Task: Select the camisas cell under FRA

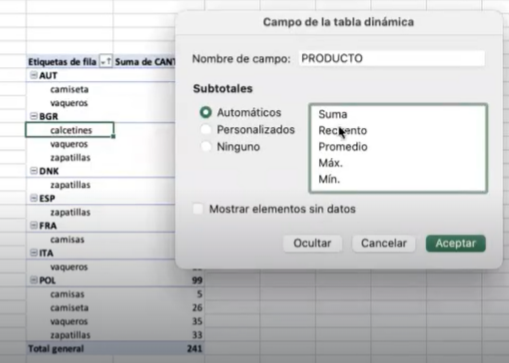Action: [x=70, y=240]
